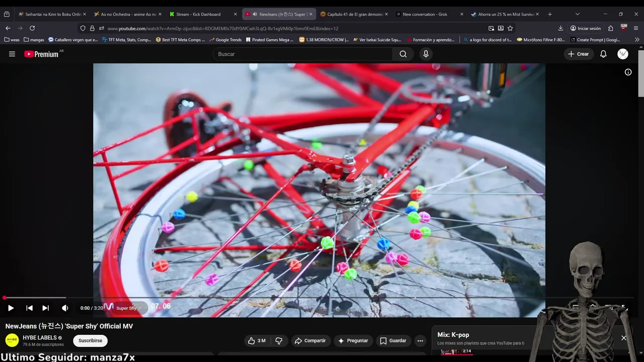Click the search magnifier button
Image resolution: width=644 pixels, height=362 pixels.
[x=403, y=54]
